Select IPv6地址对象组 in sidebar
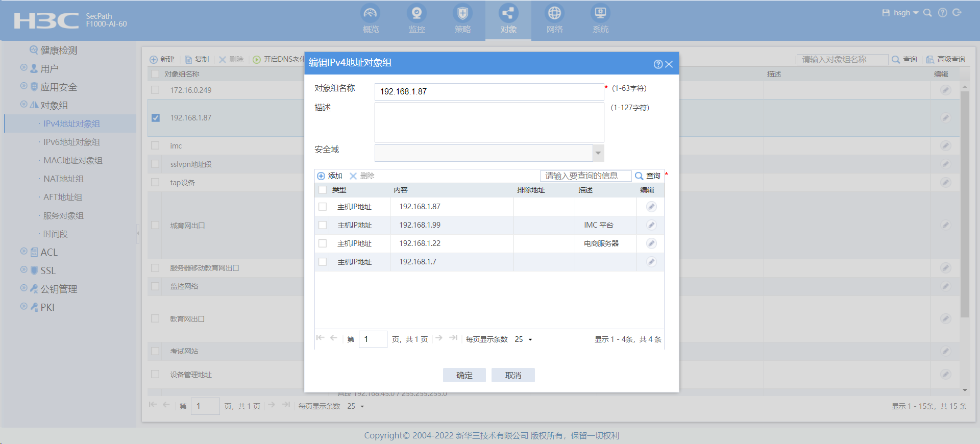Viewport: 980px width, 444px height. pos(71,142)
